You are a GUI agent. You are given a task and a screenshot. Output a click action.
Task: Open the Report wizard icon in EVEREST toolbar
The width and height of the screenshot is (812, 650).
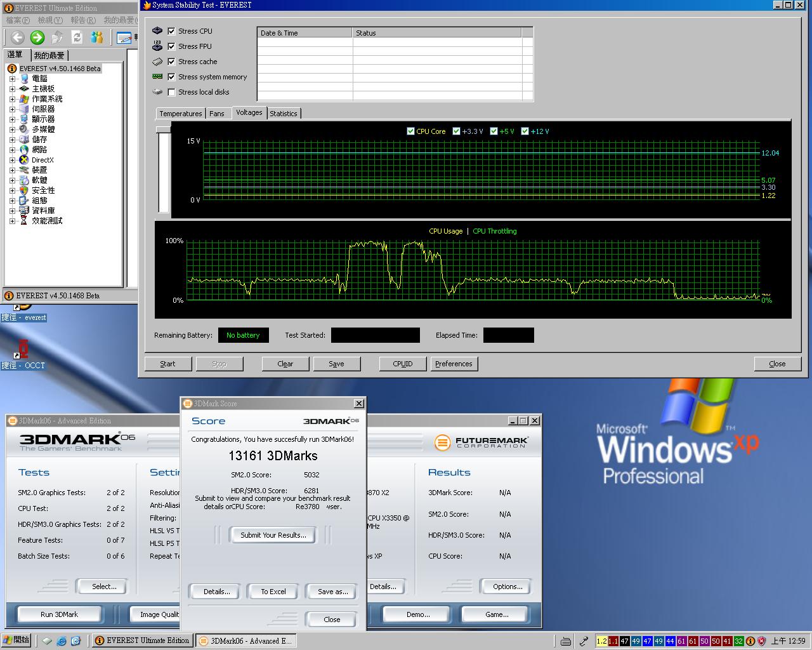coord(124,37)
